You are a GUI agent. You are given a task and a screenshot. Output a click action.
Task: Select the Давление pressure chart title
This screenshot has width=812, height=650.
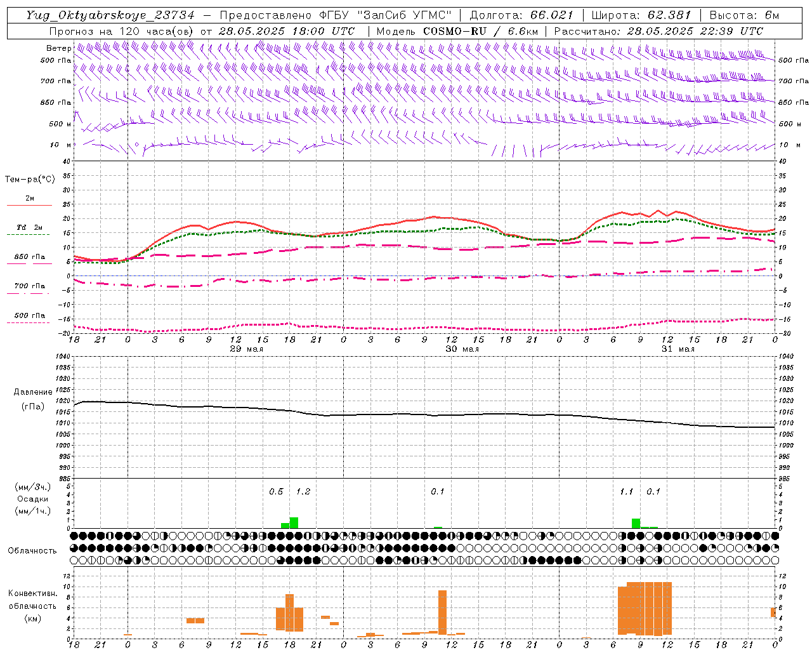(33, 392)
